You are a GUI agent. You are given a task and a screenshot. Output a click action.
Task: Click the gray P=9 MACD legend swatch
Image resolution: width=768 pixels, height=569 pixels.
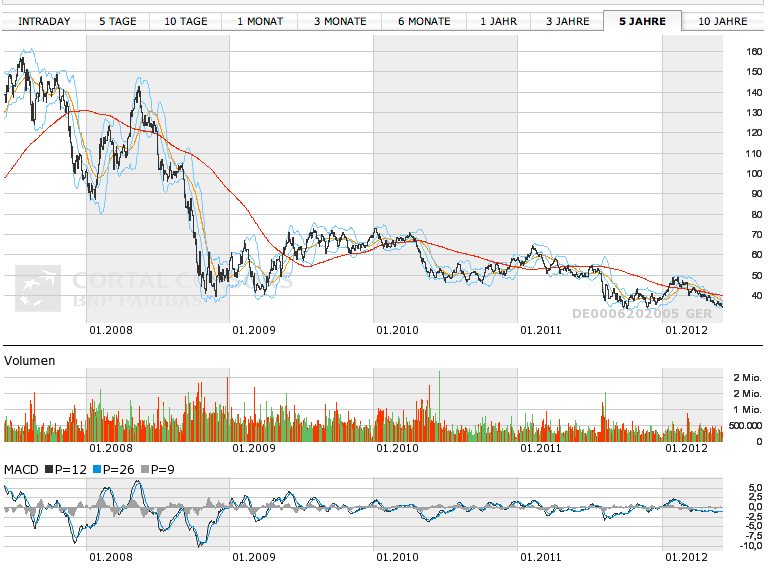click(146, 469)
